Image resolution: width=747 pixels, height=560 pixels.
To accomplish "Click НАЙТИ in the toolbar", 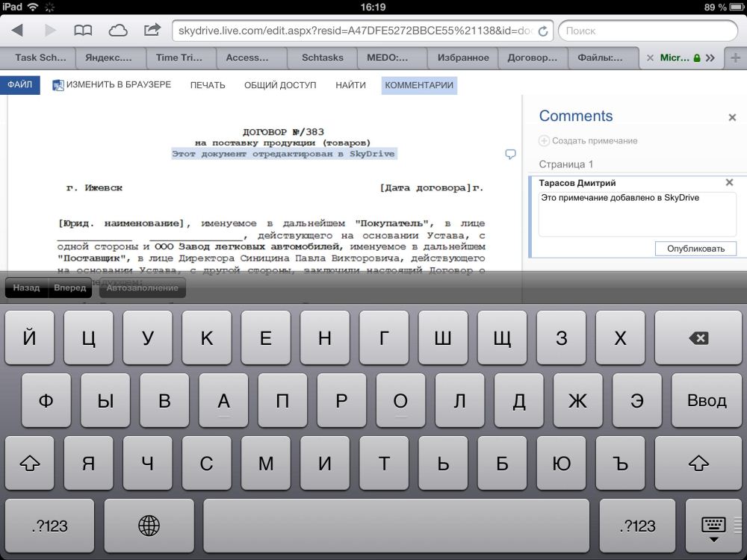I will pyautogui.click(x=350, y=85).
